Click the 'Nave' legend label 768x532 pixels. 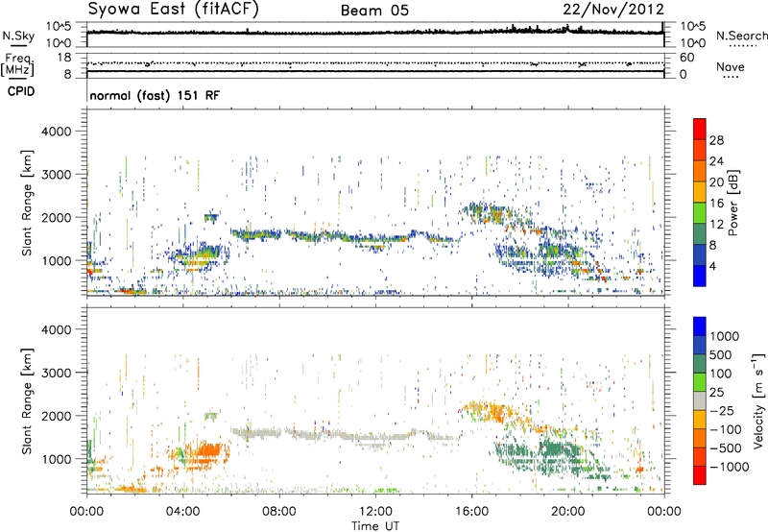coord(731,66)
